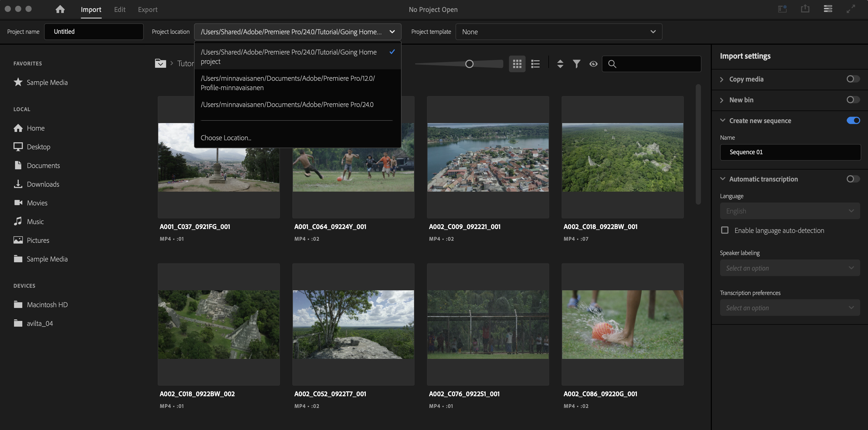Select the Premiere Pro/24.0 Documents location

coord(287,105)
